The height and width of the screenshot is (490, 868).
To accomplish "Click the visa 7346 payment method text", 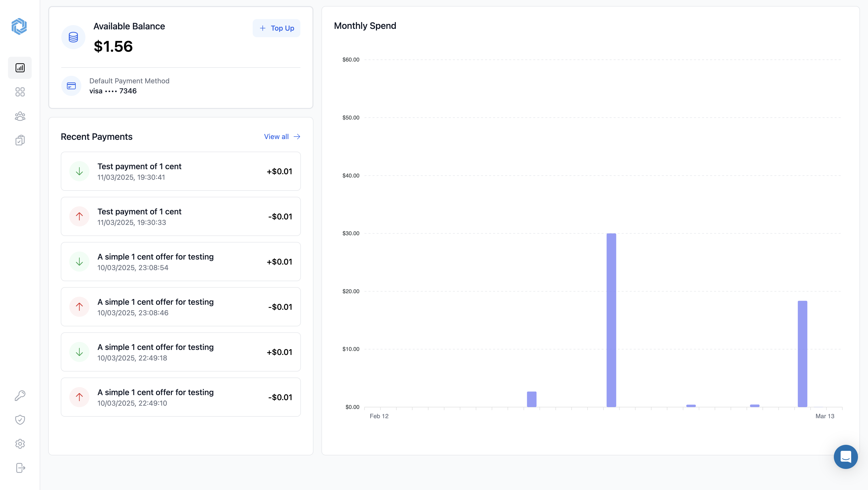I will tap(113, 91).
